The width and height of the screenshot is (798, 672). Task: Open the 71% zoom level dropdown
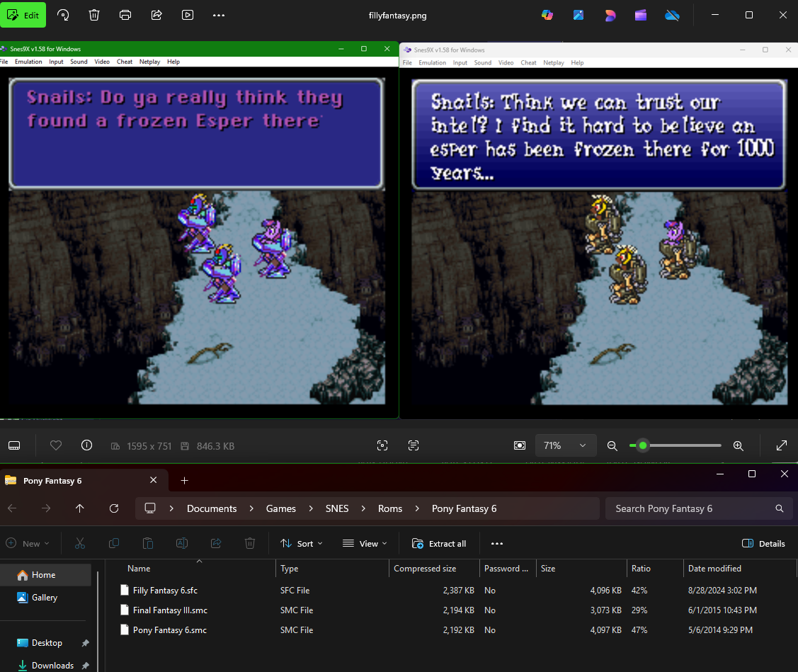coord(565,446)
